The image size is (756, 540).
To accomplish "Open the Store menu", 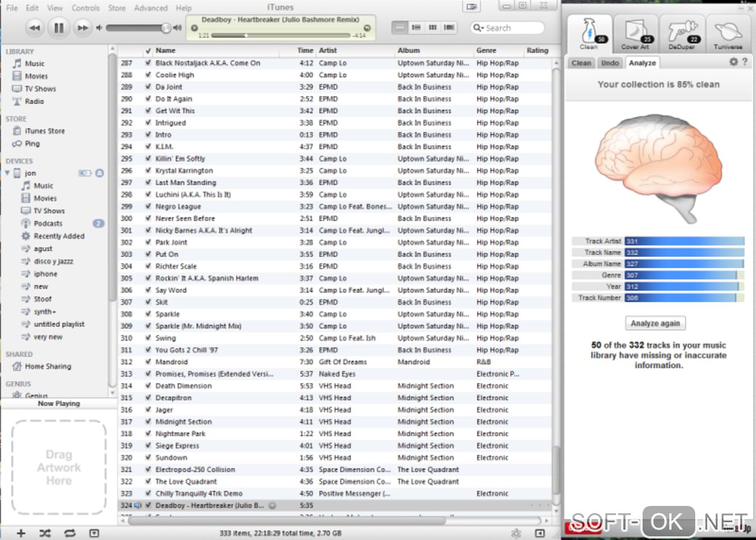I will tap(116, 7).
